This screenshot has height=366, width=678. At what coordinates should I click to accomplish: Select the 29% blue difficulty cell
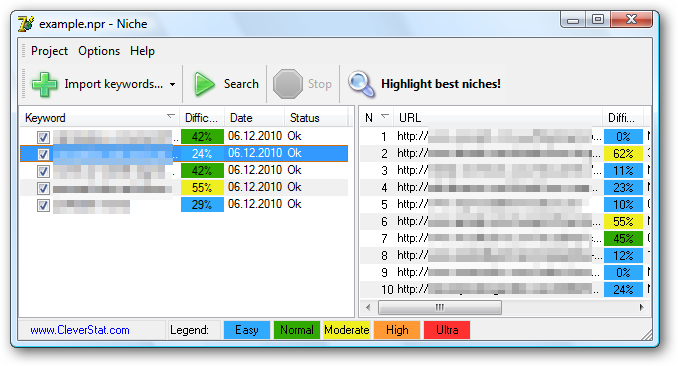[x=202, y=205]
